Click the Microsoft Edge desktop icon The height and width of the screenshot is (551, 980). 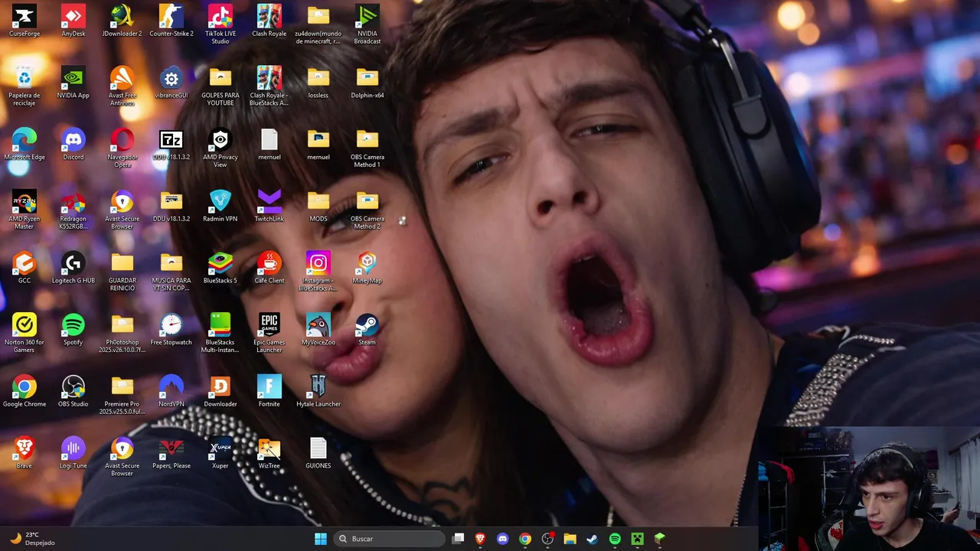tap(24, 145)
